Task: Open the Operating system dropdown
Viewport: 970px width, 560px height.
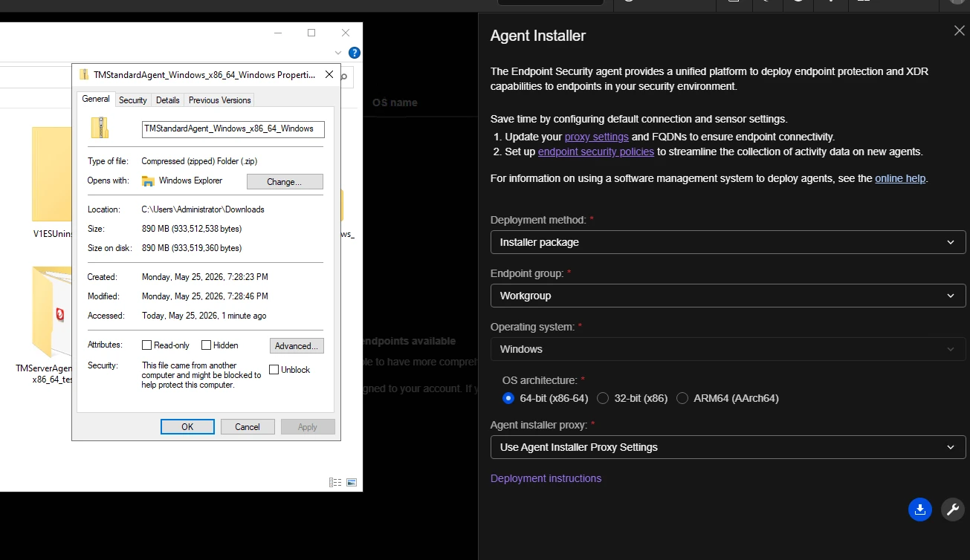Action: [x=728, y=349]
